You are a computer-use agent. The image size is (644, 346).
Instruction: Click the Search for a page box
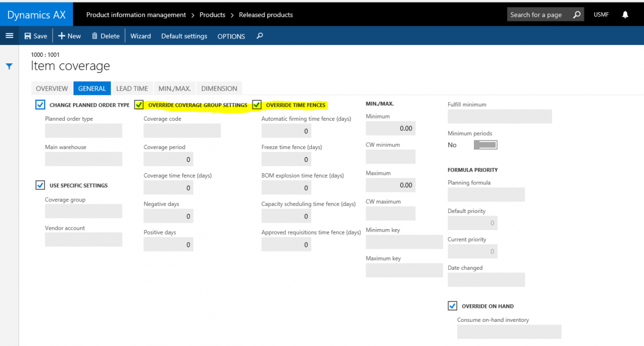click(540, 14)
